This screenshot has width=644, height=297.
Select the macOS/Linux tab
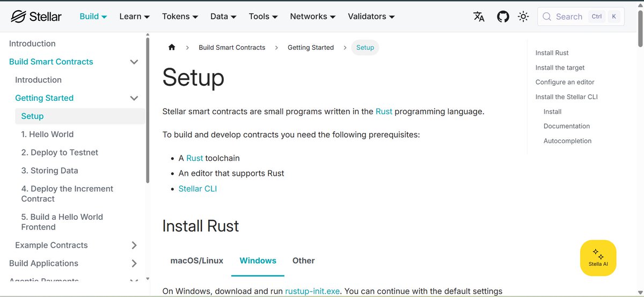point(197,261)
